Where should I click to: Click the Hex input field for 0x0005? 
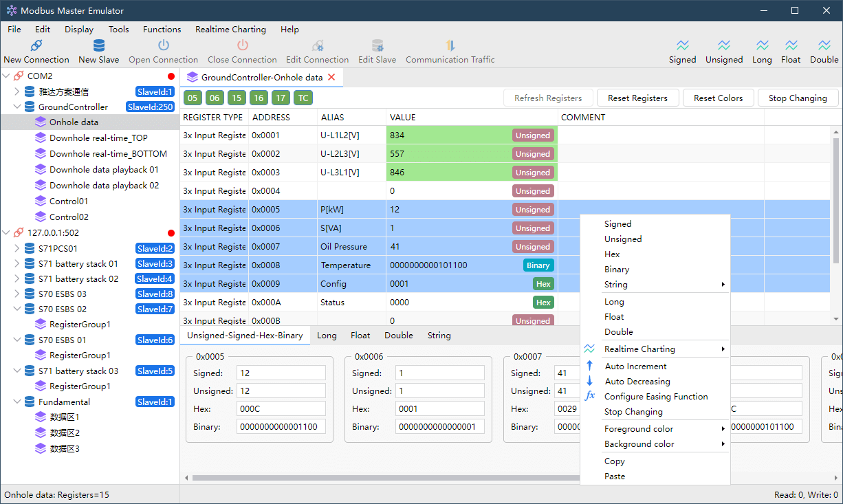click(281, 408)
